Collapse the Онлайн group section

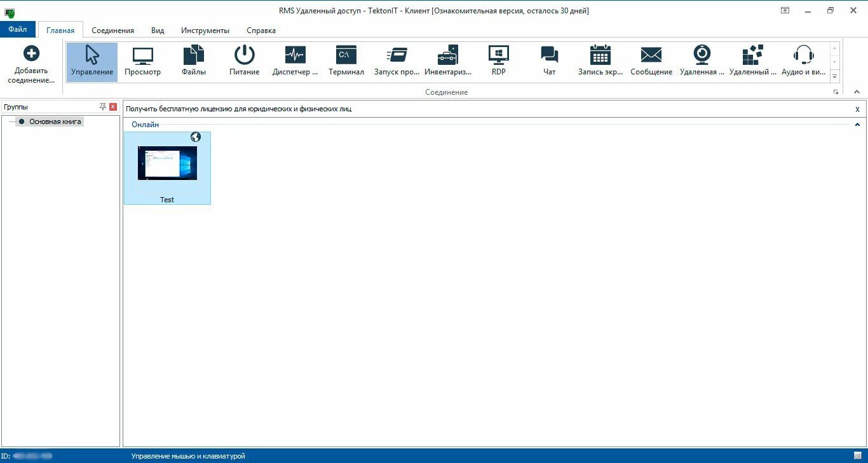pos(857,125)
